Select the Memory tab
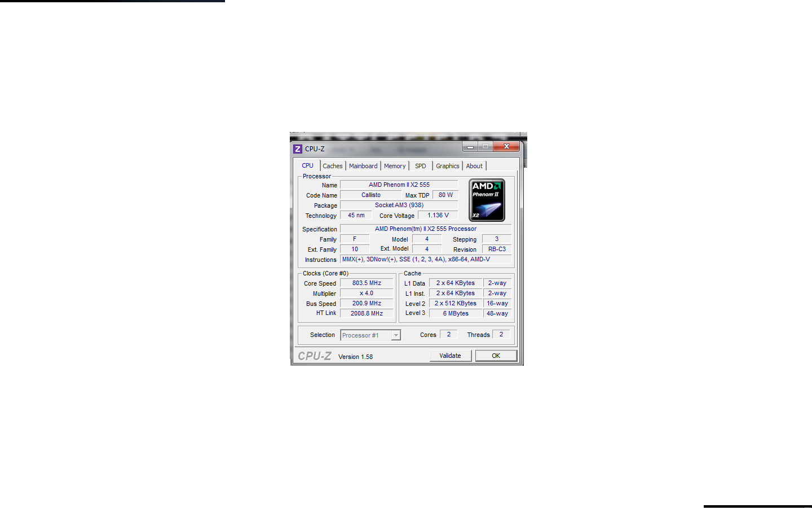812x508 pixels. (395, 166)
